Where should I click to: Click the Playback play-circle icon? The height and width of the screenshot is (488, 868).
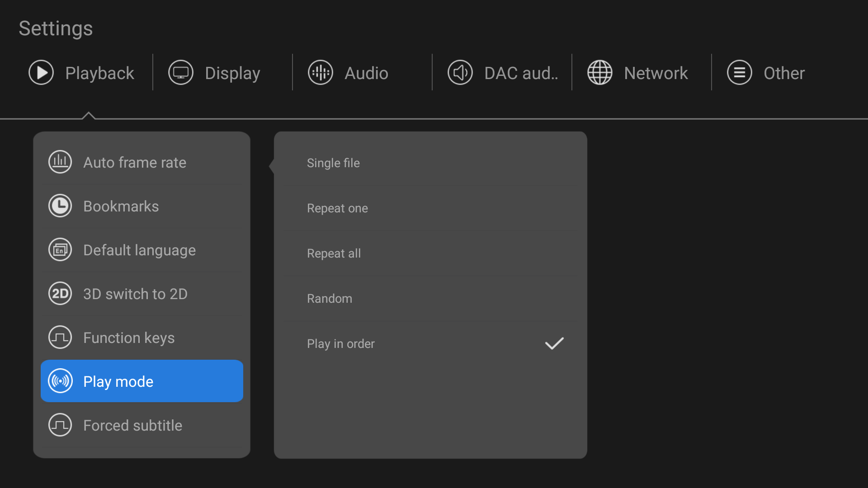coord(41,73)
